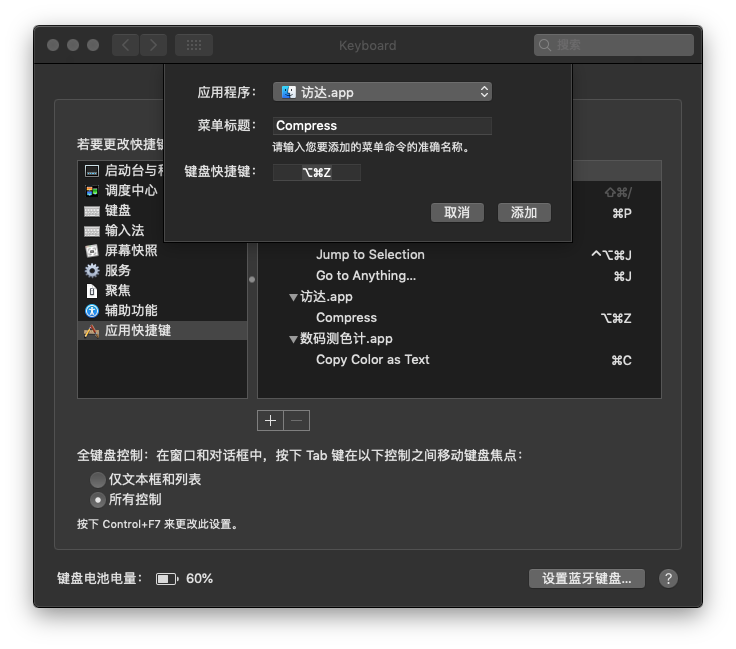Select the Screenshots category icon
The image size is (736, 649).
[x=92, y=251]
